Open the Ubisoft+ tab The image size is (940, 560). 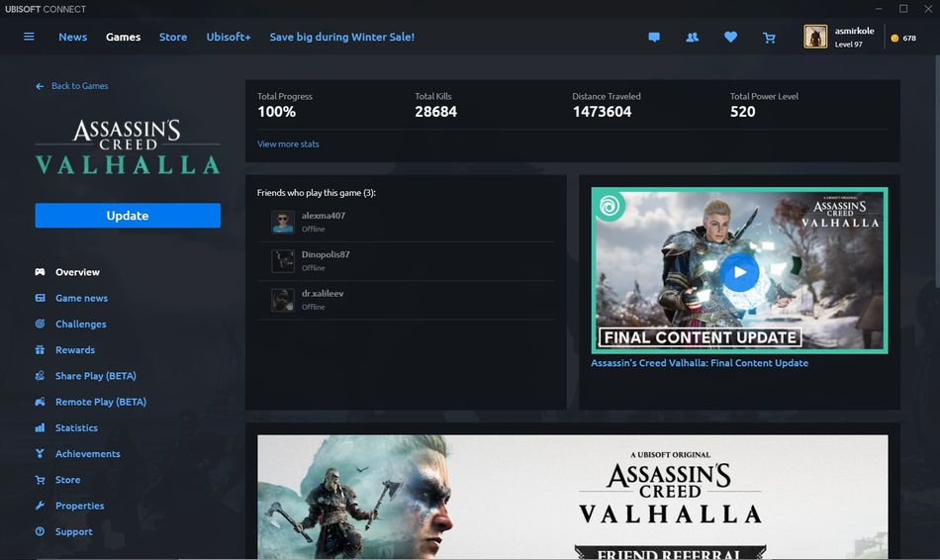click(x=229, y=37)
